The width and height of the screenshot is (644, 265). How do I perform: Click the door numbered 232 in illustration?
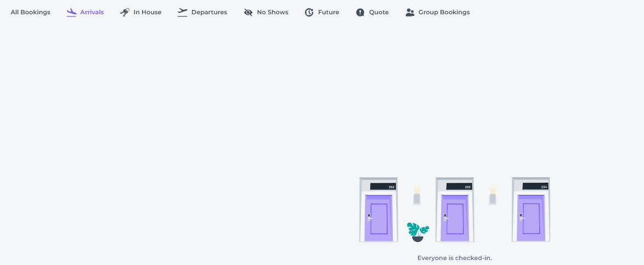[x=379, y=217]
